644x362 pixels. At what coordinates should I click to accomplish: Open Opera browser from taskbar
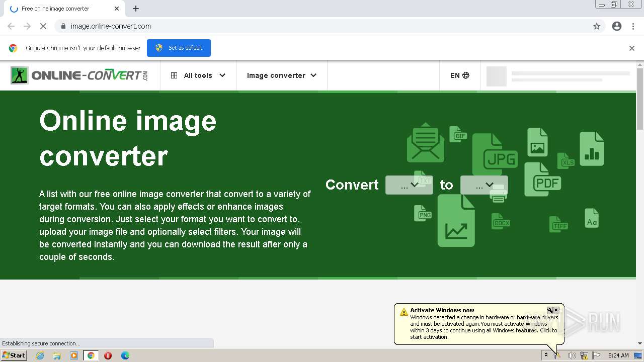pos(108,355)
